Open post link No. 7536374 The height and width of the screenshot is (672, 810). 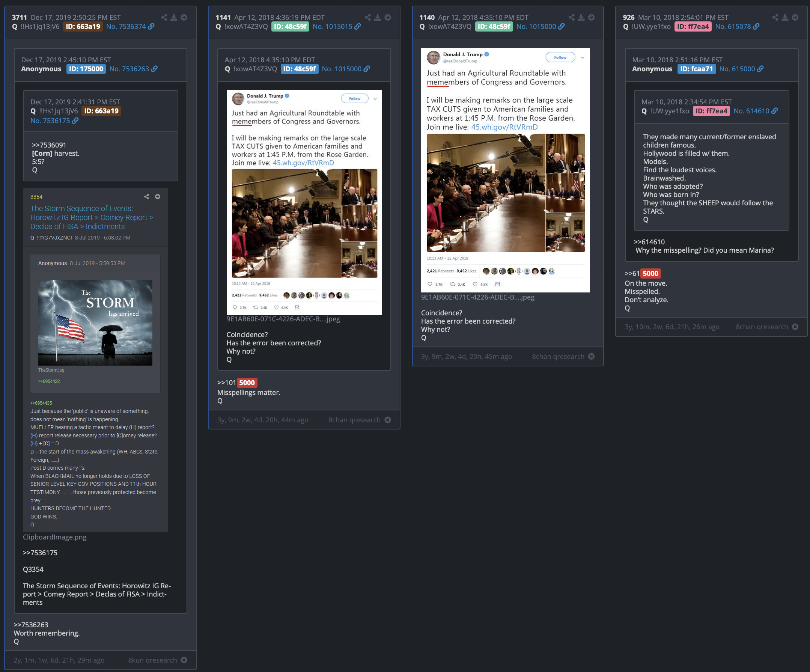tap(130, 27)
